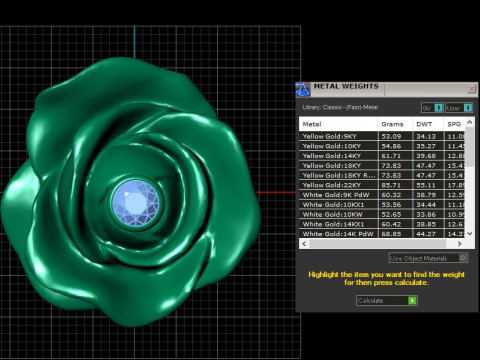Click the 44.27 DWT value
The image size is (480, 360).
[426, 234]
